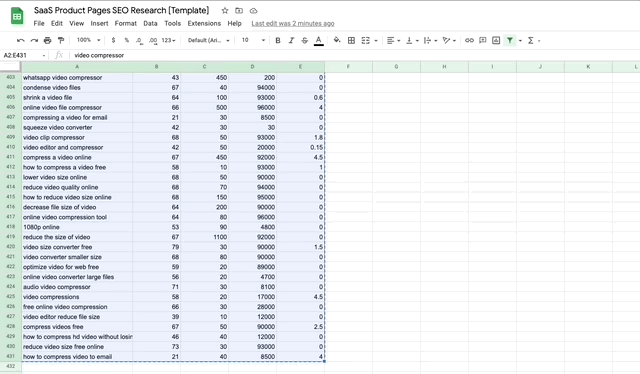
Task: Select column A header
Action: click(77, 67)
